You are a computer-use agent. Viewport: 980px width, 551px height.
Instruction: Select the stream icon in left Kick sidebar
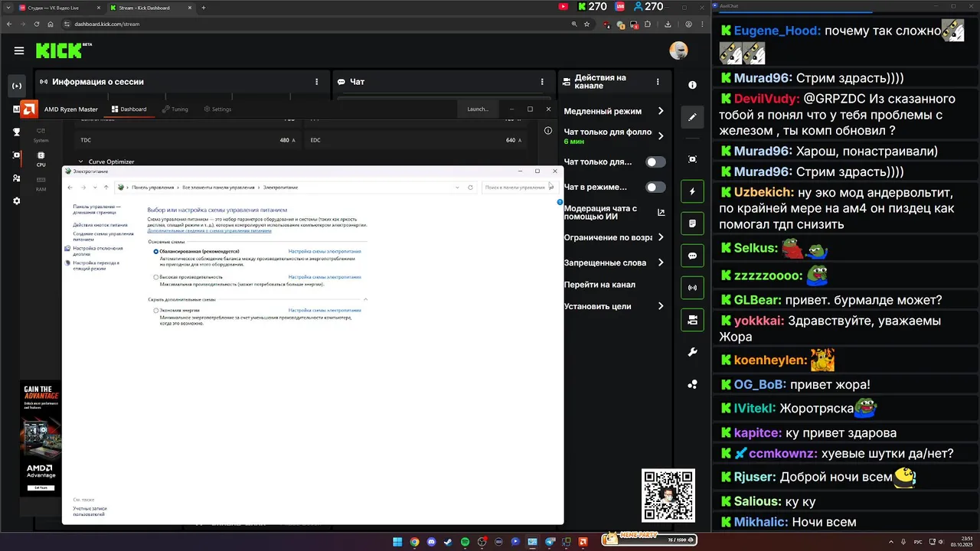(16, 86)
